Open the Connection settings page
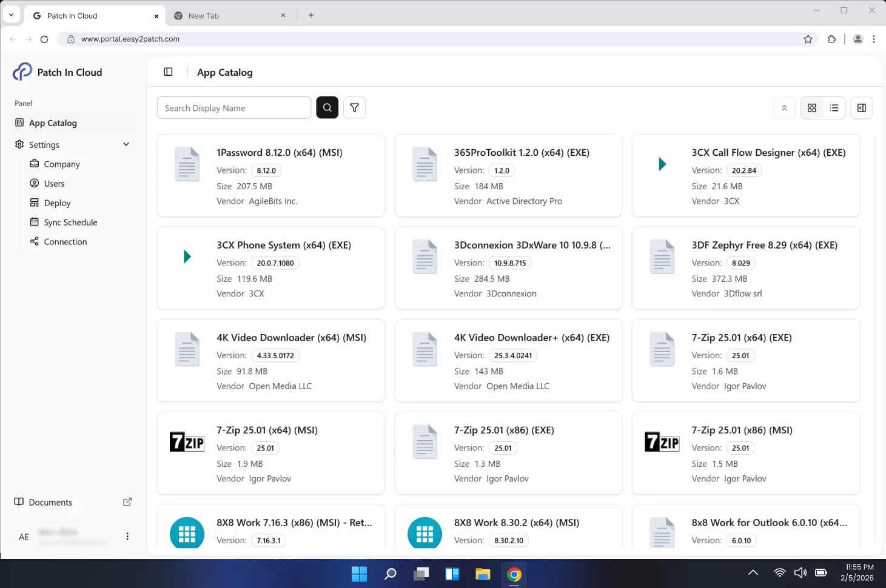This screenshot has height=588, width=886. [x=65, y=242]
